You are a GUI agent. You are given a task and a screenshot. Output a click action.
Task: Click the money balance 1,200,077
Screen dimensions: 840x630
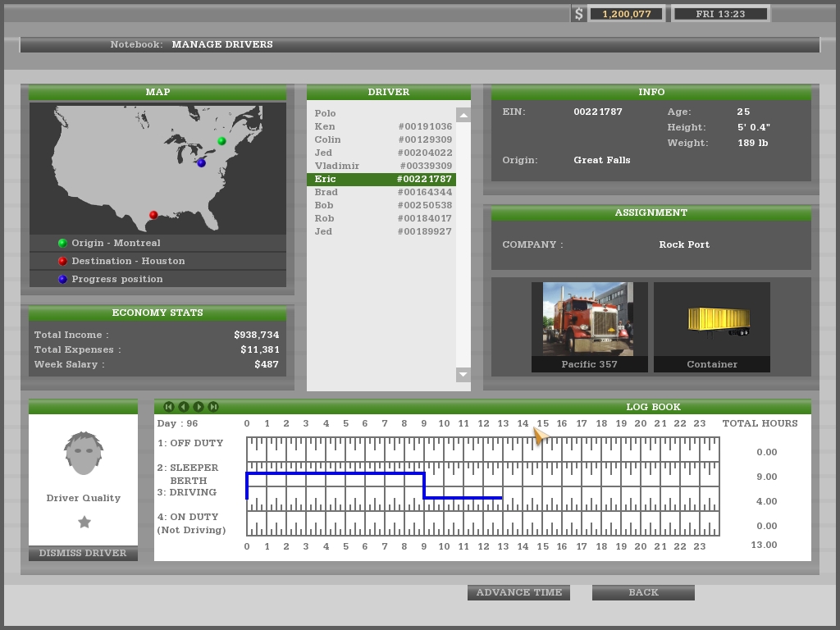pos(627,14)
